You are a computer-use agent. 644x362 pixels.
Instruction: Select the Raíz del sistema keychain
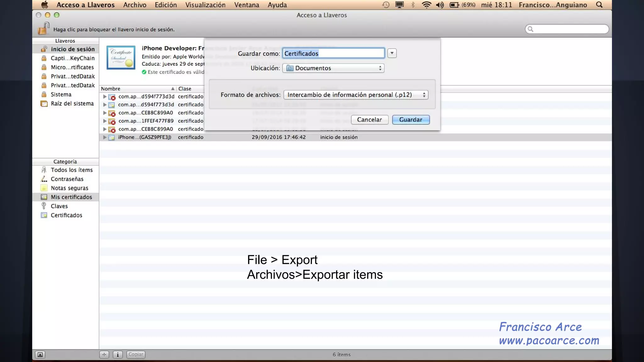(x=65, y=103)
